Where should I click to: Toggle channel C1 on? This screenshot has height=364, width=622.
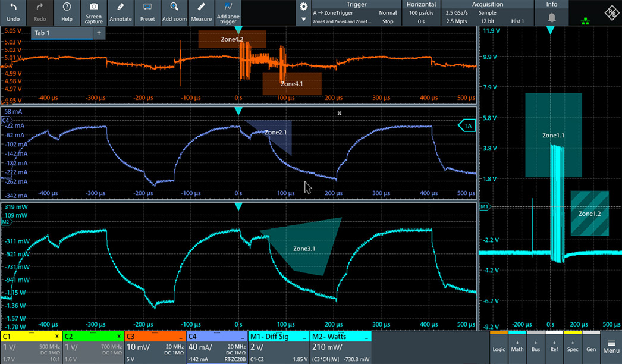(31, 347)
